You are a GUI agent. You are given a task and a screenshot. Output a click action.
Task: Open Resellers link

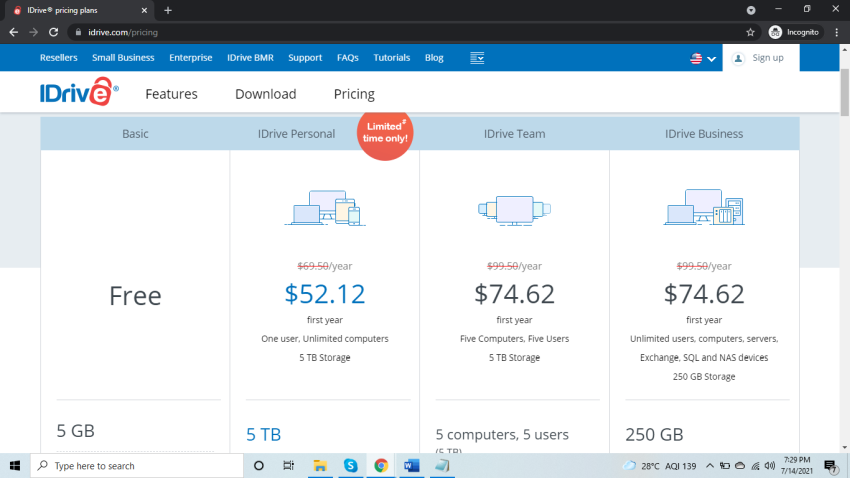click(x=59, y=57)
